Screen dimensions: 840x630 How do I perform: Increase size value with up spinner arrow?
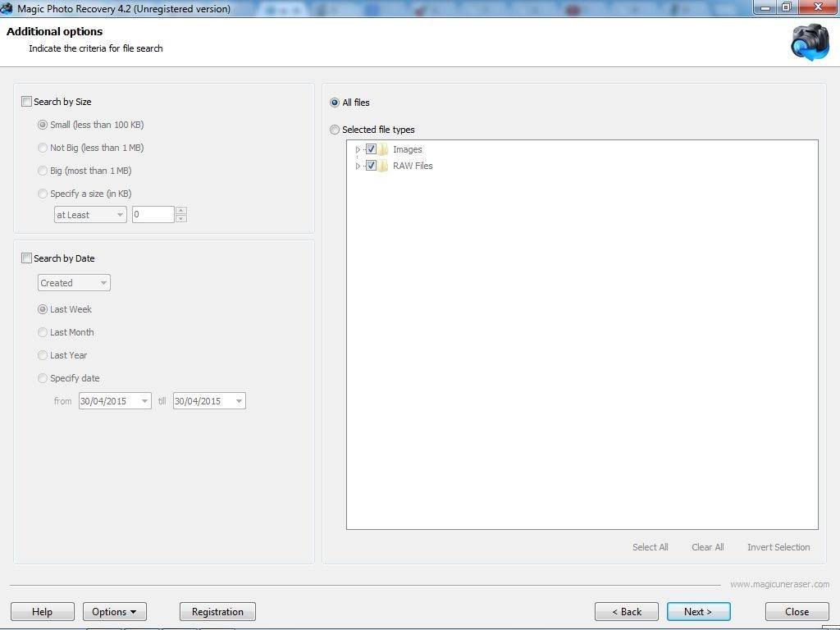point(181,211)
